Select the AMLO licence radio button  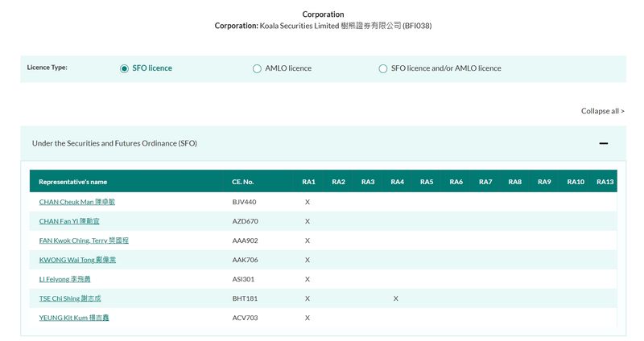(257, 68)
